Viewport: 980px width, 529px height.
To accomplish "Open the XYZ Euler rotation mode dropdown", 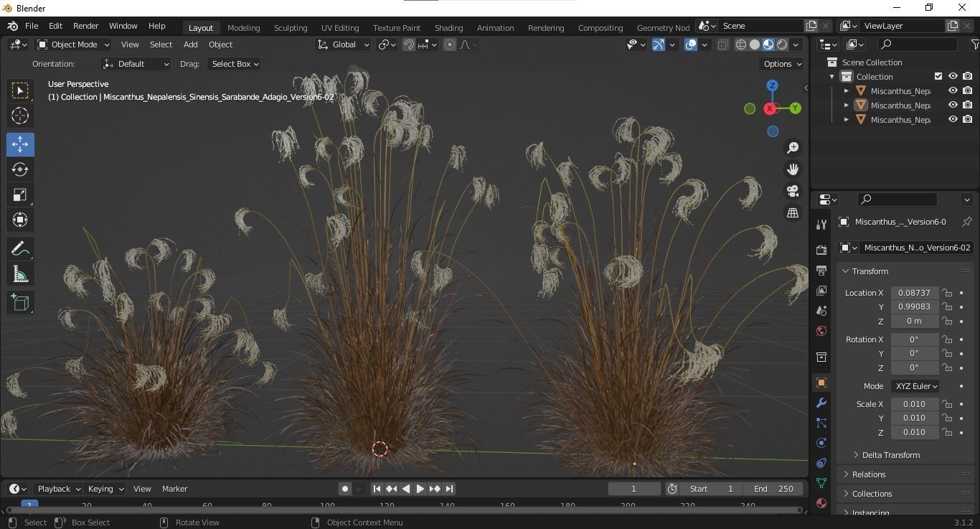I will 915,386.
